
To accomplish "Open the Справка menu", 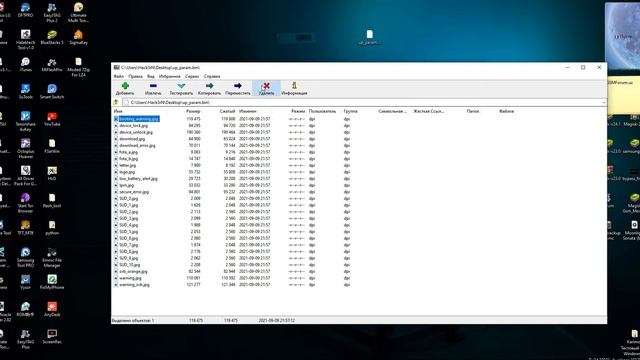I will (212, 76).
